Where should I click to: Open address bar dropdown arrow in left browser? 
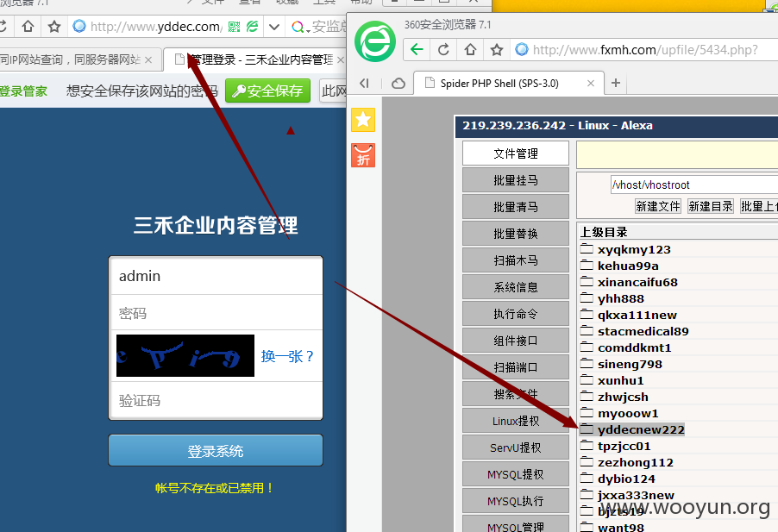pos(274,27)
